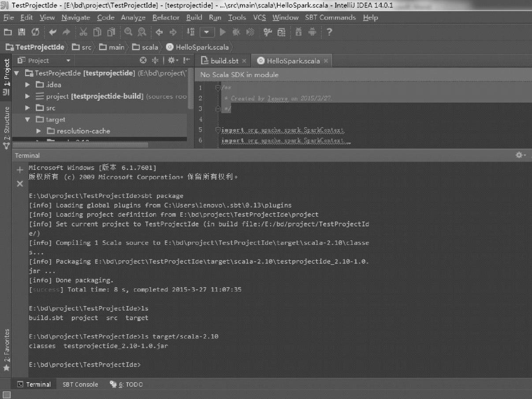Click the Forward navigation arrow

tap(173, 32)
